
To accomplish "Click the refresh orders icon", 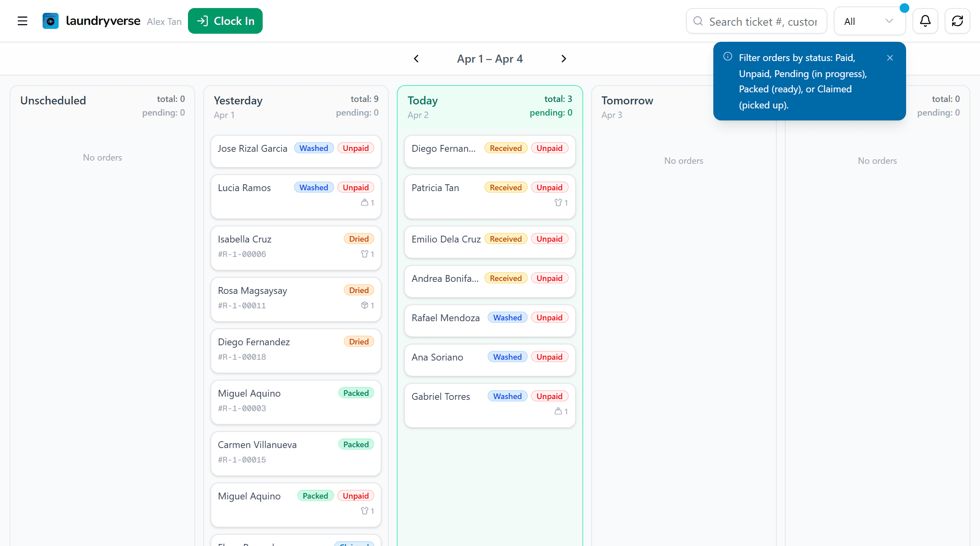I will pos(957,20).
